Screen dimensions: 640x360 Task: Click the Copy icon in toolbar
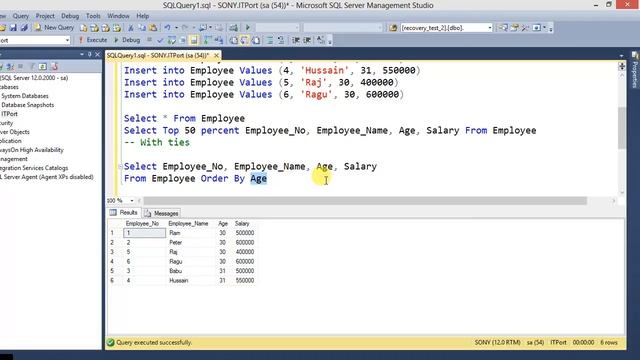142,28
